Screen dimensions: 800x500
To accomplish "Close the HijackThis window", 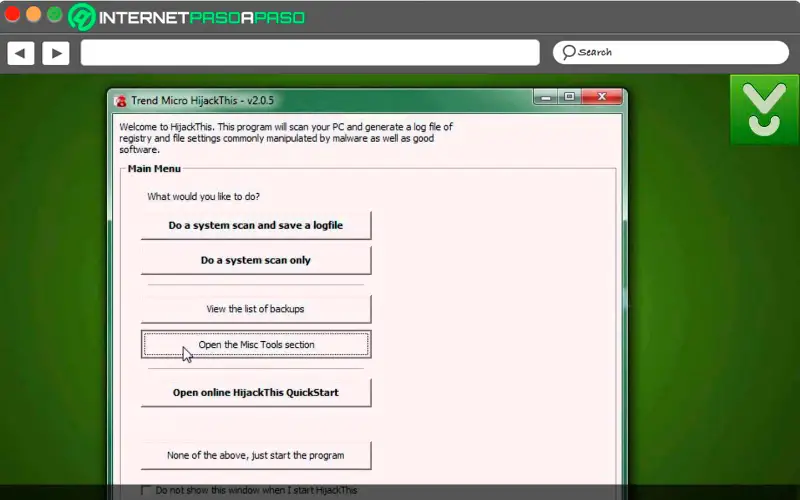I will click(602, 96).
